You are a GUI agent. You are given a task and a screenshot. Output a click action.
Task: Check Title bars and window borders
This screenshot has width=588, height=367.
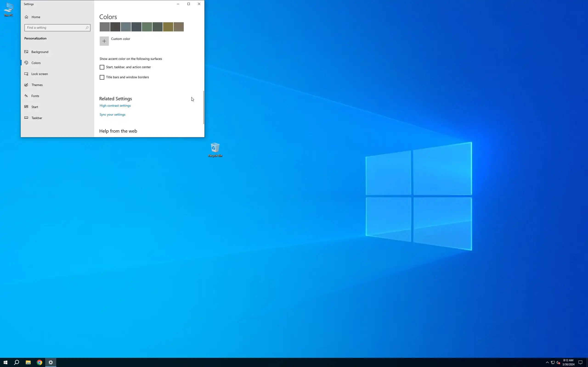tap(102, 77)
